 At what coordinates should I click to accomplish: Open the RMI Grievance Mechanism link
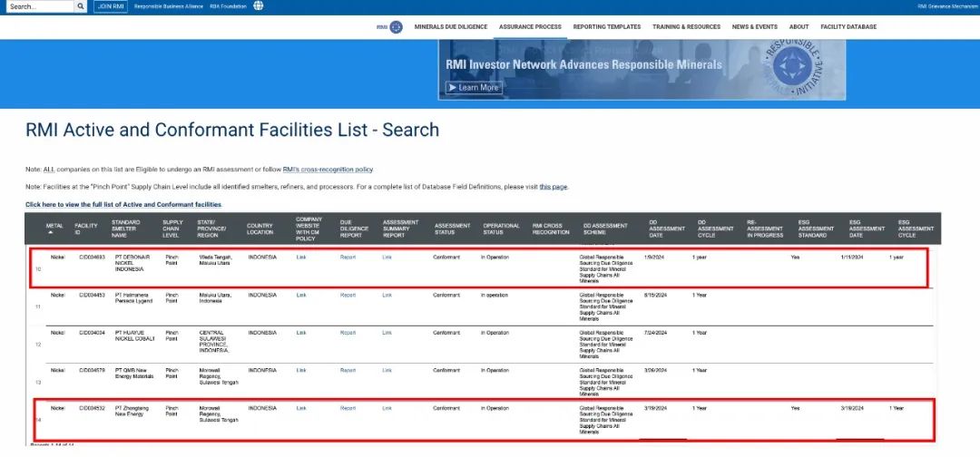[x=947, y=6]
